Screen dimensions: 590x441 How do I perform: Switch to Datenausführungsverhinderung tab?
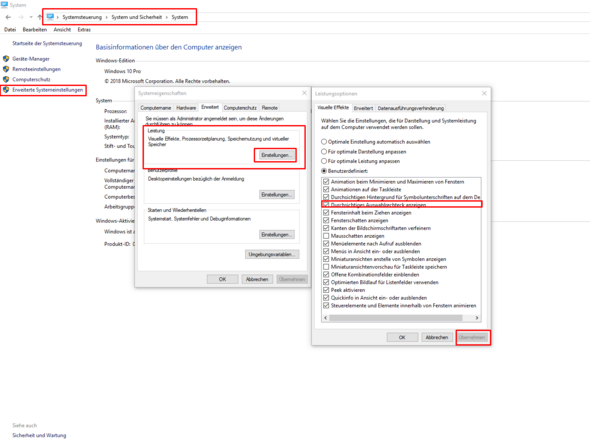tap(411, 108)
